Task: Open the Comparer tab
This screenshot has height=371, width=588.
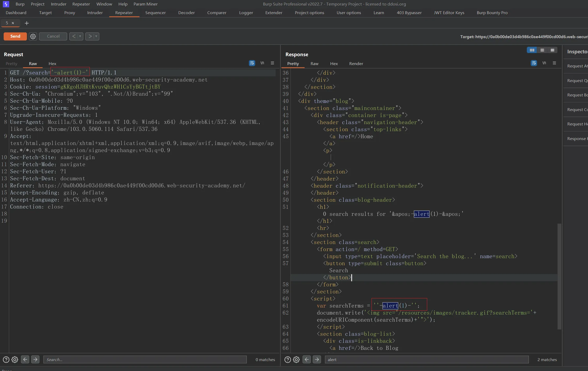Action: (217, 13)
